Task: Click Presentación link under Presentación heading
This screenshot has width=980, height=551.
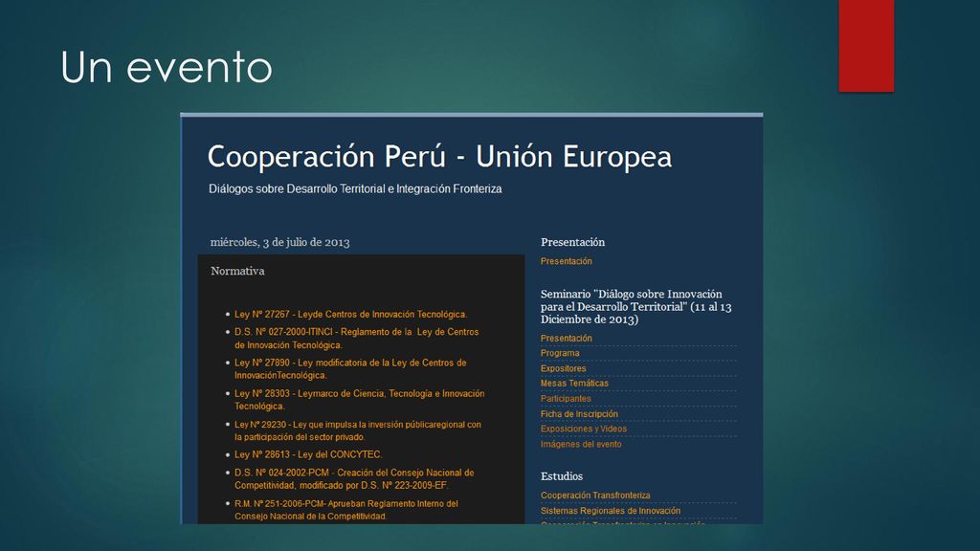Action: 567,261
